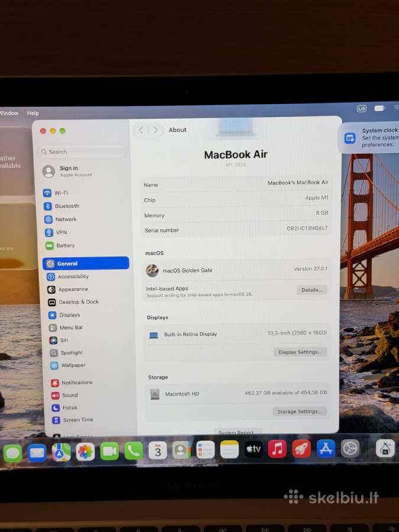Open VPN settings in sidebar

coord(56,232)
